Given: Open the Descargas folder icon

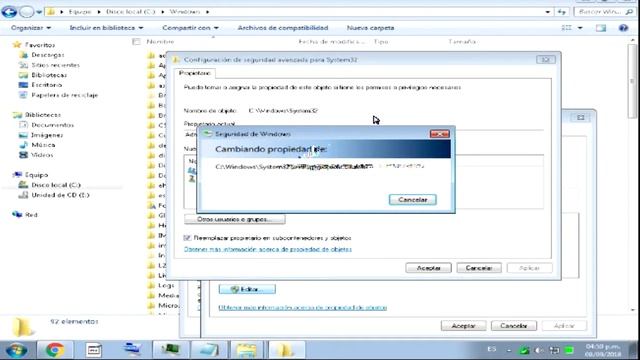Looking at the screenshot, I should tap(24, 55).
